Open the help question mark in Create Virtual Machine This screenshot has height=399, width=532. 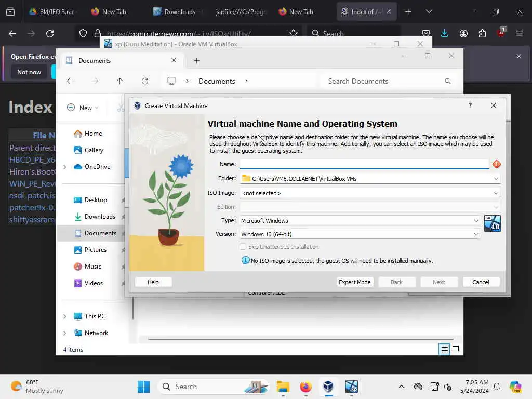point(470,105)
